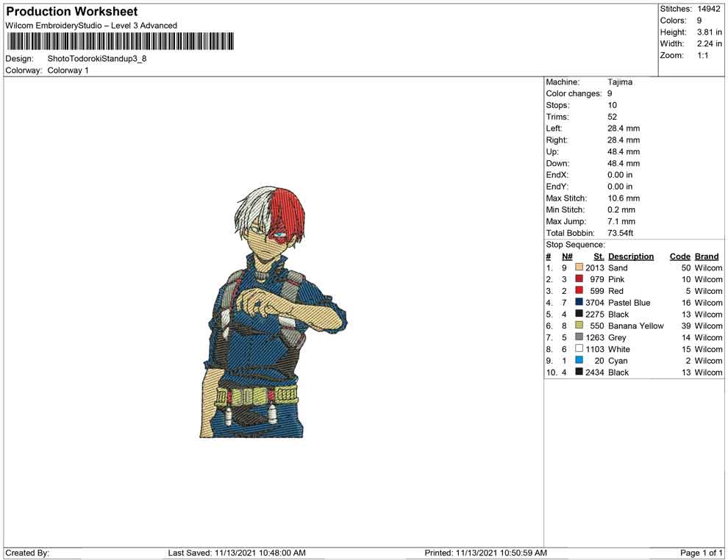The image size is (728, 560).
Task: Click the Height value 3.81 in
Action: click(709, 32)
